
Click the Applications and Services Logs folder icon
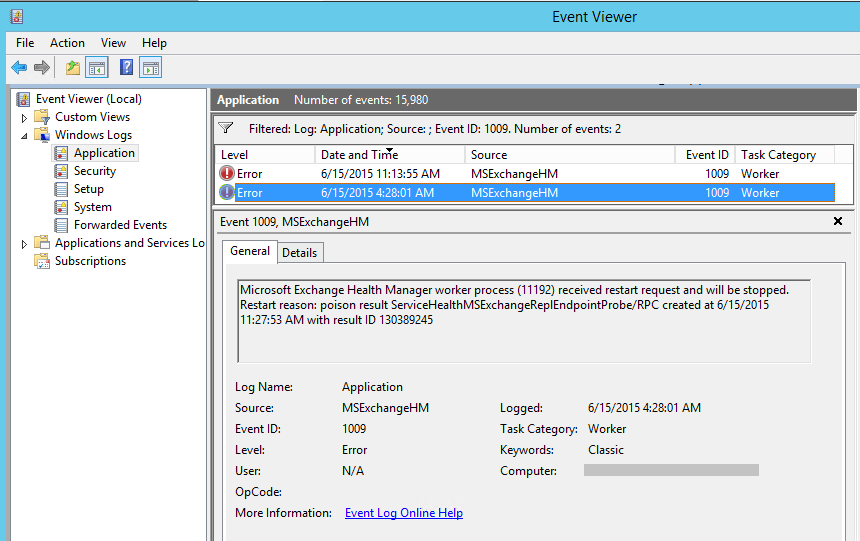coord(42,243)
